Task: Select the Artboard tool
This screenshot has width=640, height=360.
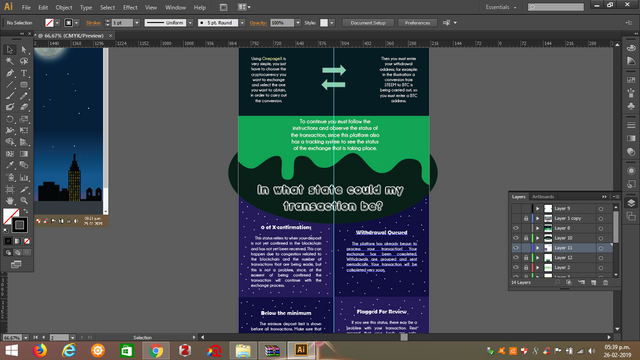Action: (10, 189)
